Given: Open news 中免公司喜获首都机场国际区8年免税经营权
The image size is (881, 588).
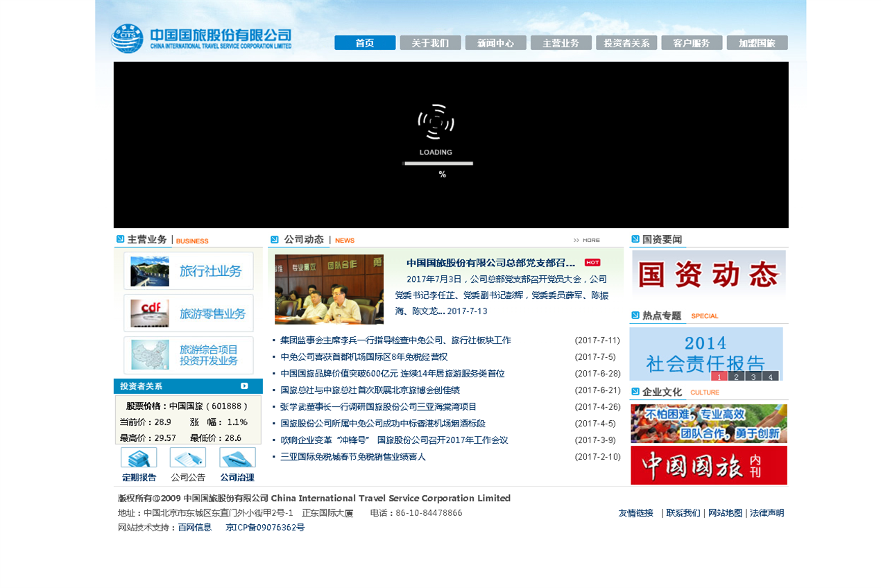Looking at the screenshot, I should tap(364, 357).
